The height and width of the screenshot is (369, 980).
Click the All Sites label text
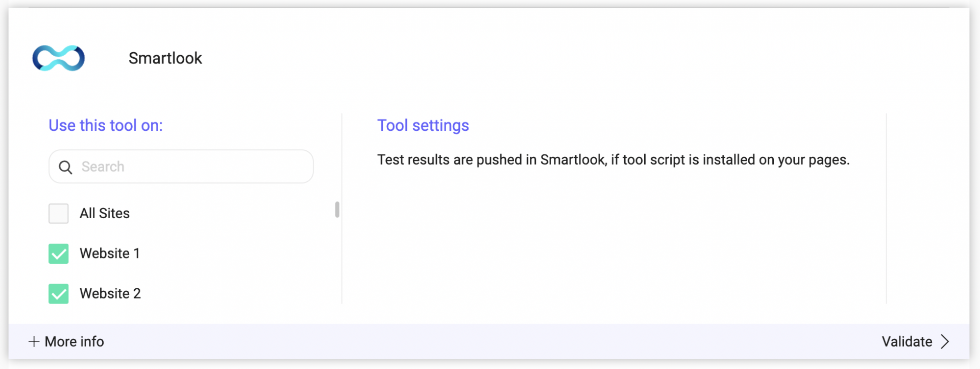click(105, 213)
